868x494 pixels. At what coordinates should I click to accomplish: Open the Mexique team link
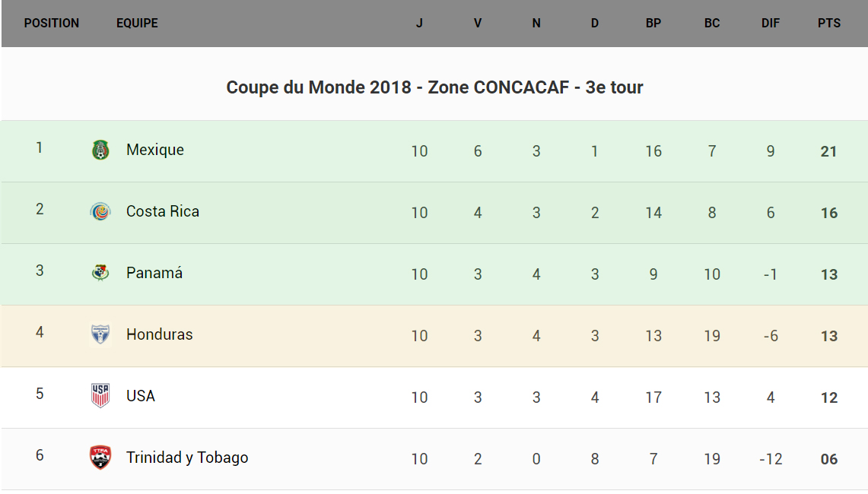point(155,150)
